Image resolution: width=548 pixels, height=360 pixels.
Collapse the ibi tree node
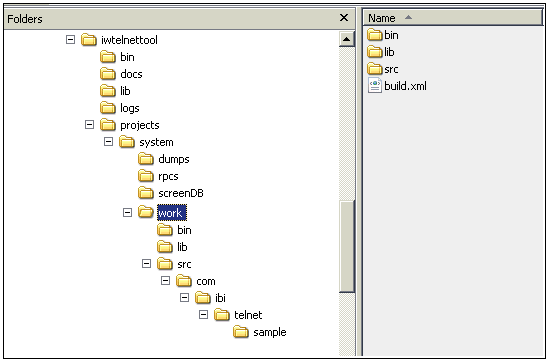(185, 297)
